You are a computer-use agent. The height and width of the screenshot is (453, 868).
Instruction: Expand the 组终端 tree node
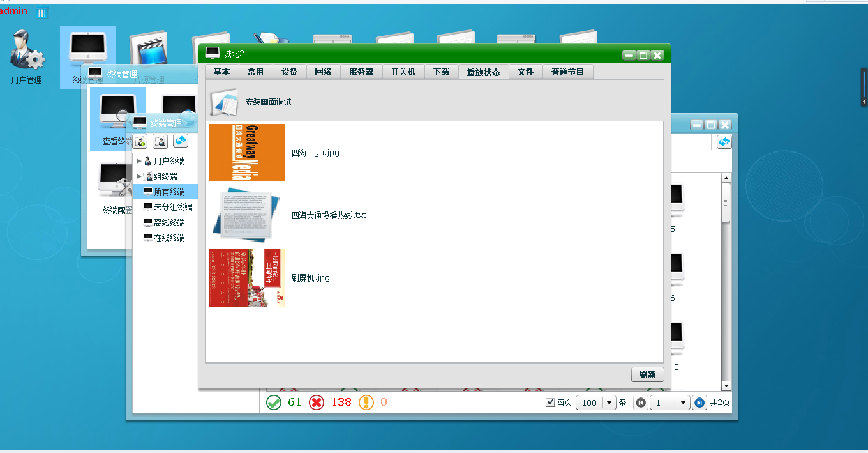coord(138,176)
